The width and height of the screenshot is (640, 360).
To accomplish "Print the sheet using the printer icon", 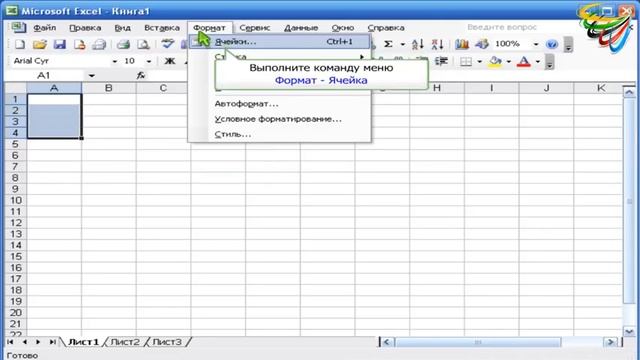I will coord(123,44).
